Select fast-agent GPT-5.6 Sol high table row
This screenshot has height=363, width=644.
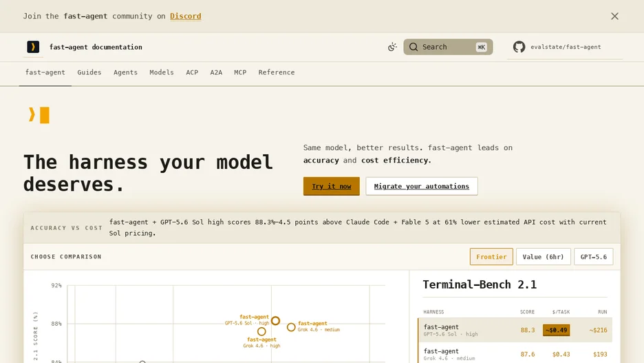515,330
